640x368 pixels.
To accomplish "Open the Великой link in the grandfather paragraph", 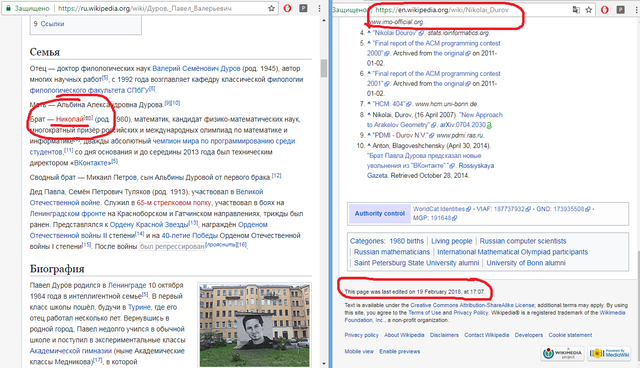I will [249, 191].
